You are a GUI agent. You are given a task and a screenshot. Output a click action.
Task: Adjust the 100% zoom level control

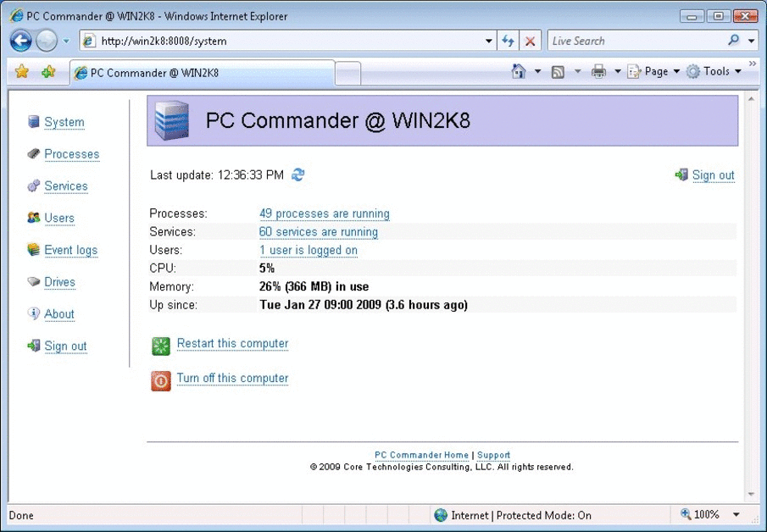tap(709, 514)
